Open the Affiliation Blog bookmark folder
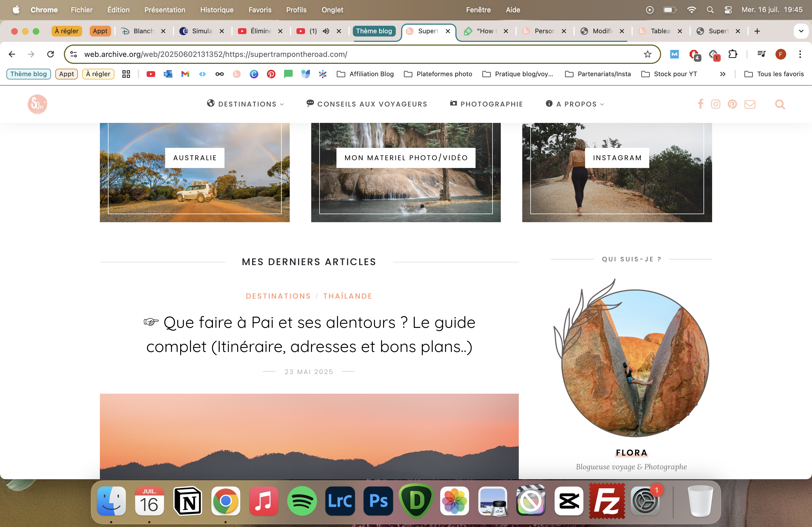 [365, 74]
